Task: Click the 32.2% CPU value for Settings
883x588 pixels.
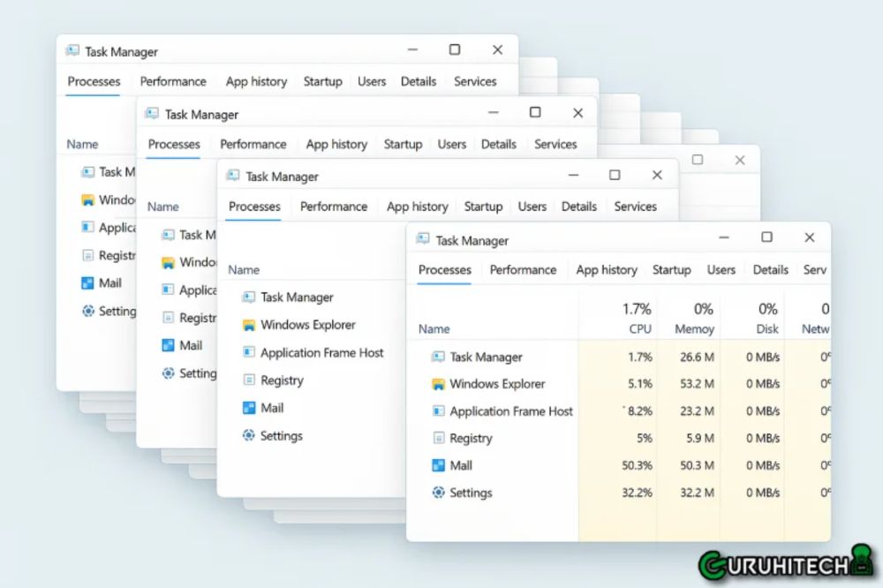Action: click(637, 493)
